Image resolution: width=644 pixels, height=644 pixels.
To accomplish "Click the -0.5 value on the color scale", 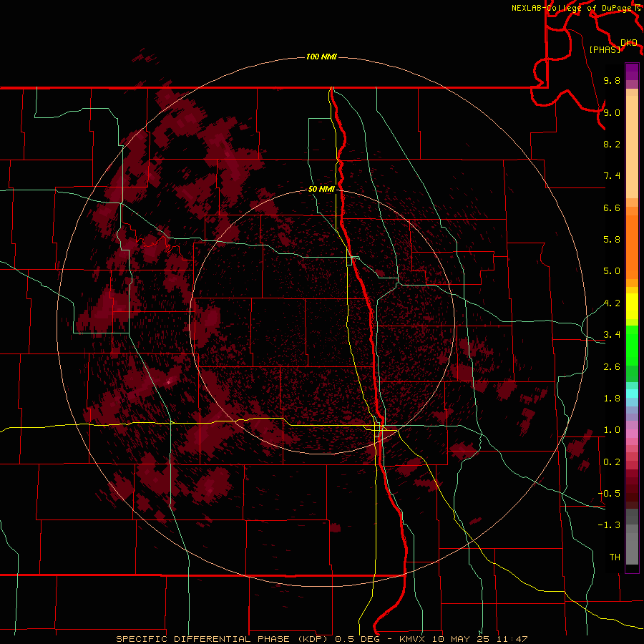I will pos(609,494).
